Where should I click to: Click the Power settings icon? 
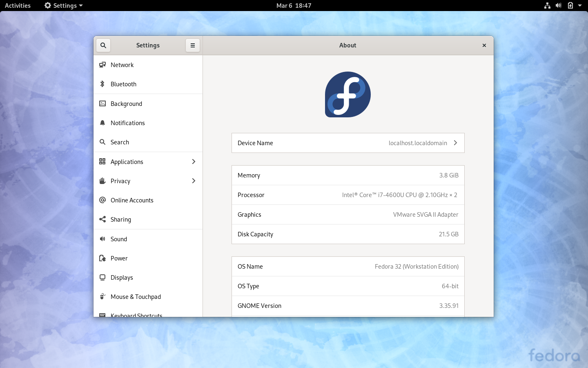[102, 258]
